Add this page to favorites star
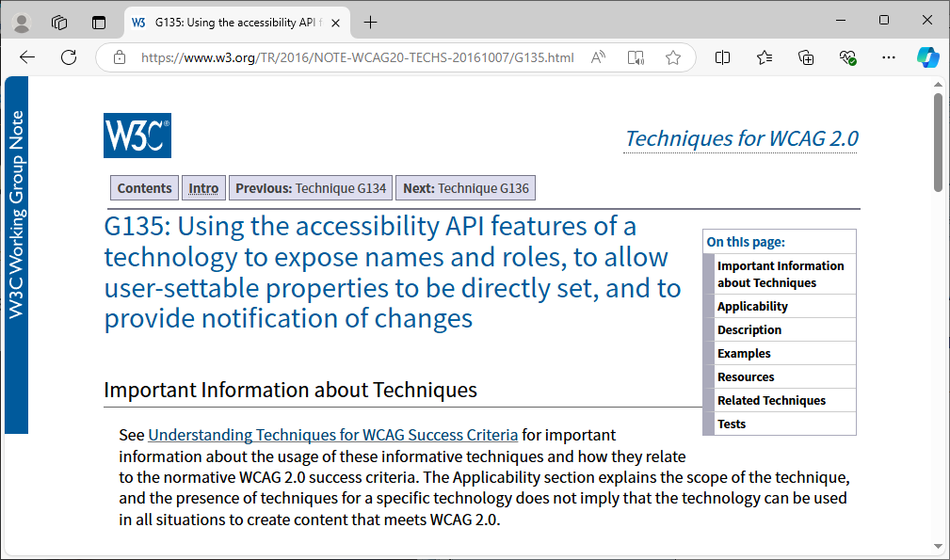 (672, 57)
